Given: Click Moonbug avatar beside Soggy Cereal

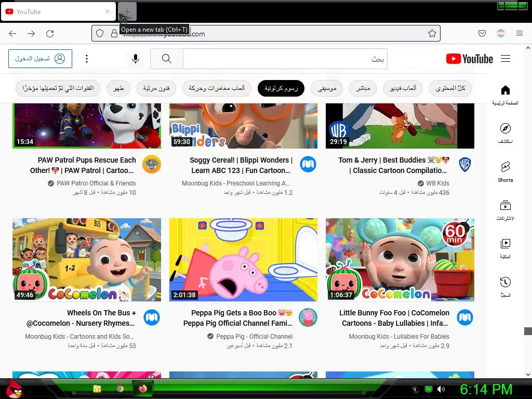Looking at the screenshot, I should 308,164.
